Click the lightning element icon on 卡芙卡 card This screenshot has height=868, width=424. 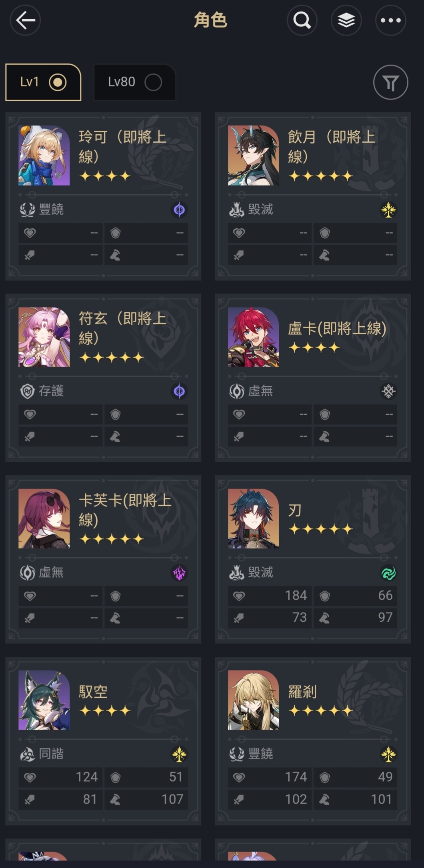[179, 573]
